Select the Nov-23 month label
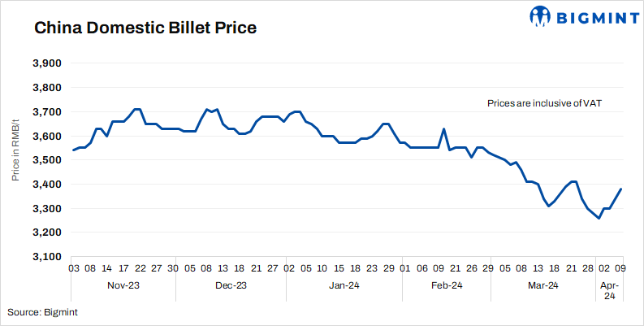This screenshot has height=326, width=644. point(123,285)
